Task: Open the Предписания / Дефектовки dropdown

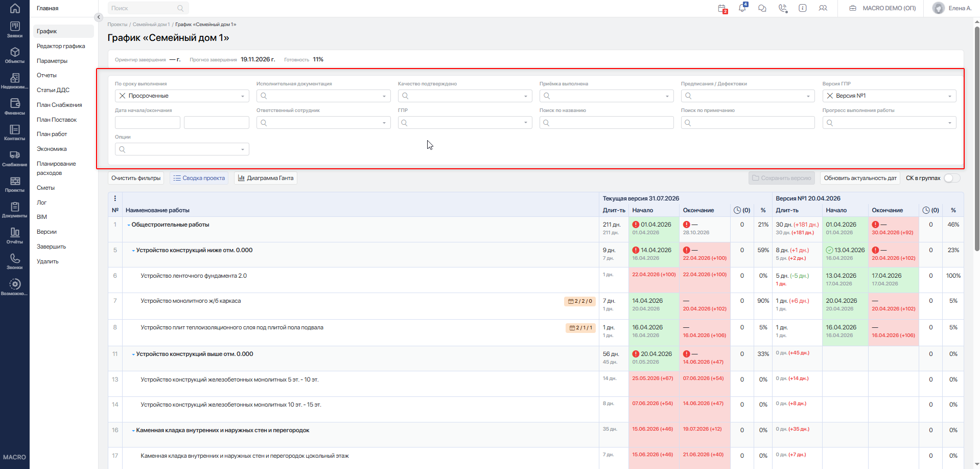Action: click(748, 96)
